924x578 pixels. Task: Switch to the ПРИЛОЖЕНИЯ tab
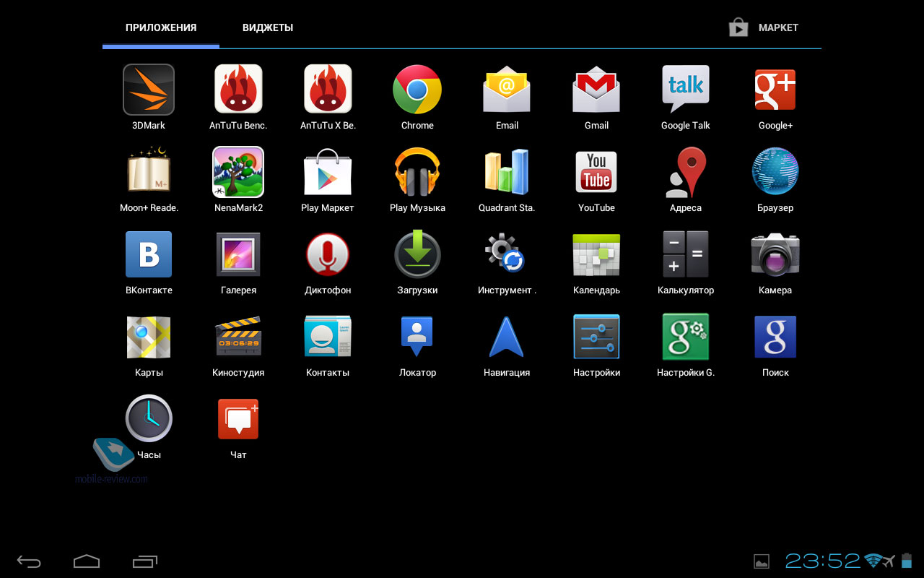161,27
